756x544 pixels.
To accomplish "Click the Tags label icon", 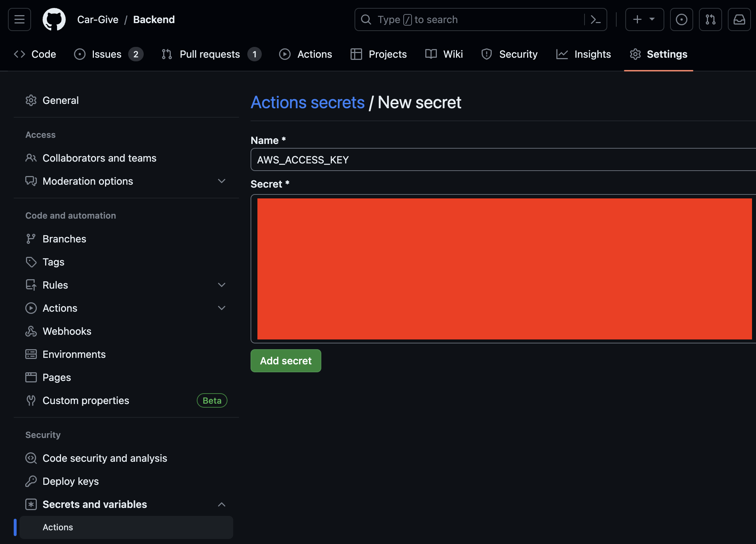I will [31, 262].
